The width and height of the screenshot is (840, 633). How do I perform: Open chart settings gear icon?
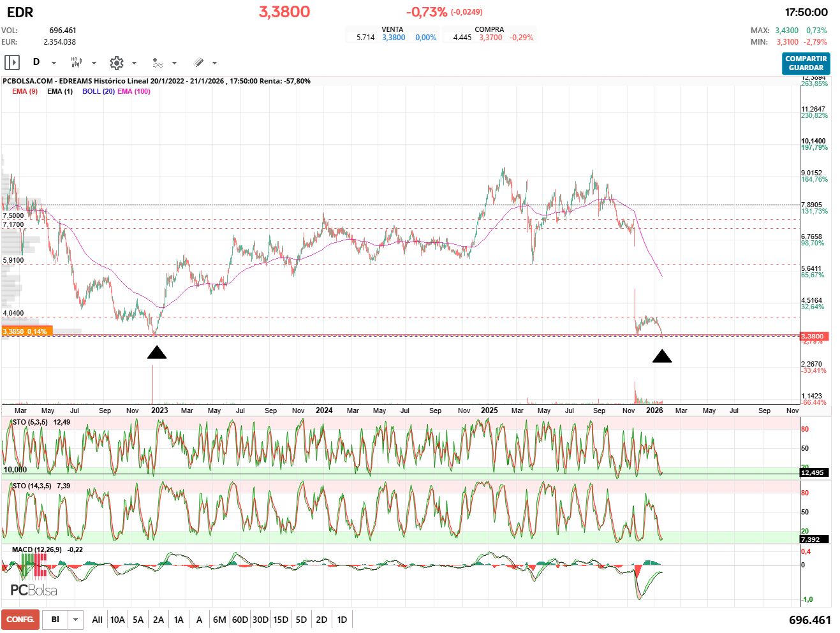pyautogui.click(x=116, y=62)
